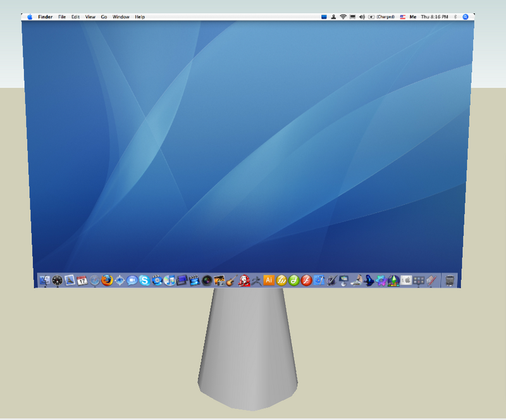Launch Firefox from the Dock
Image resolution: width=506 pixels, height=420 pixels.
click(x=107, y=280)
